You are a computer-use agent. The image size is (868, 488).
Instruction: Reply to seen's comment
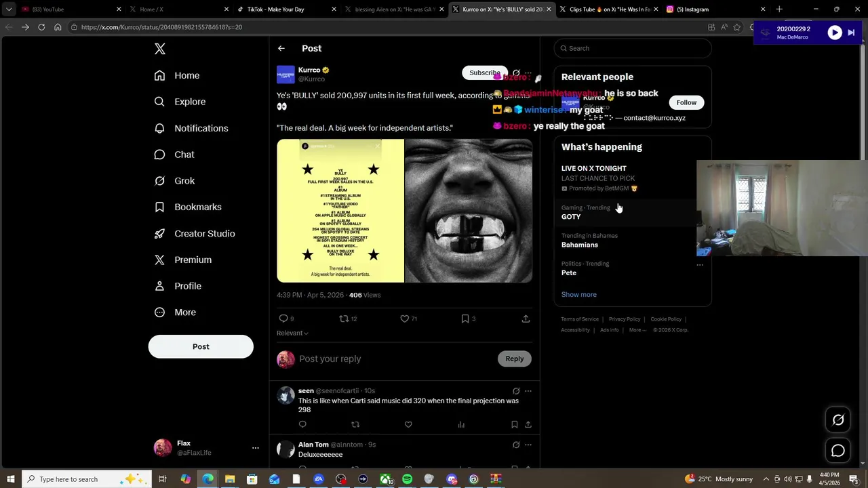302,424
